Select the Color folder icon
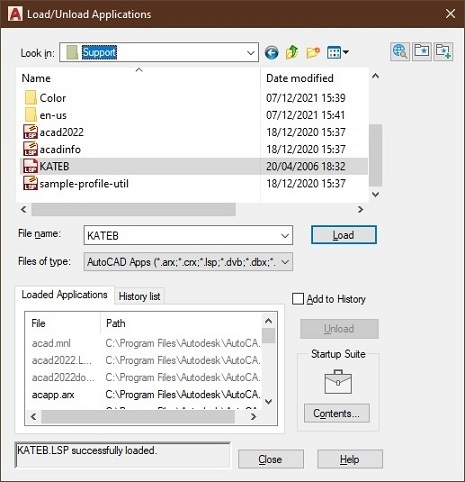Screen dimensions: 465x482 point(31,98)
